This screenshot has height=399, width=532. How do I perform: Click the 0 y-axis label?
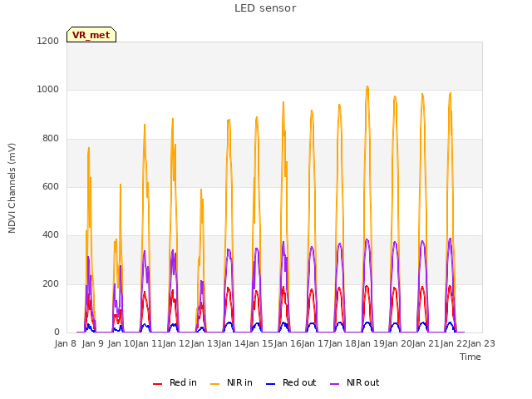click(57, 332)
